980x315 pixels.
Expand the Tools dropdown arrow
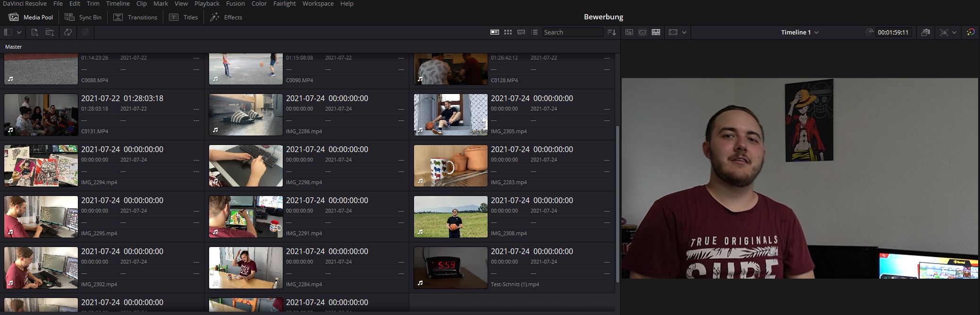(954, 32)
